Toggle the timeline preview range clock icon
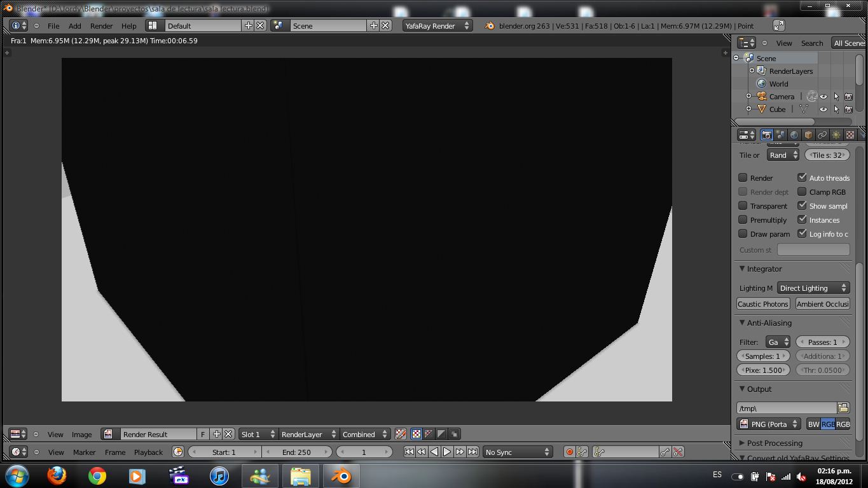This screenshot has height=488, width=868. click(178, 452)
